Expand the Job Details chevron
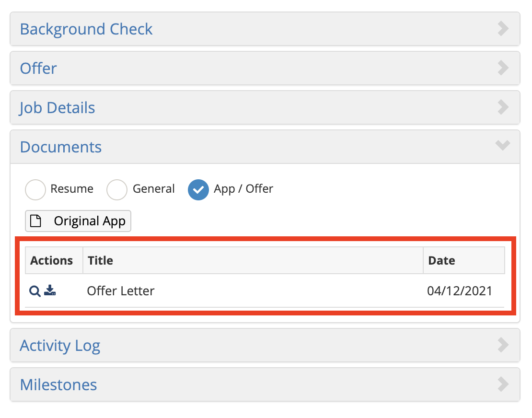The image size is (532, 418). 503,107
